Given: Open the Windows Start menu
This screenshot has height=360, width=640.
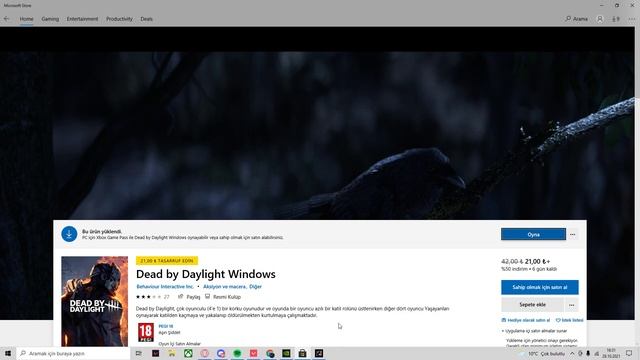Looking at the screenshot, I should point(8,353).
